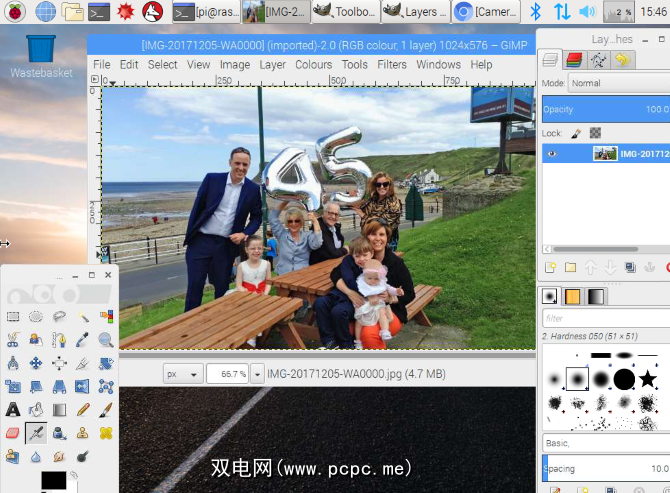Select the Rectangle Select tool
The image size is (670, 493).
point(13,317)
